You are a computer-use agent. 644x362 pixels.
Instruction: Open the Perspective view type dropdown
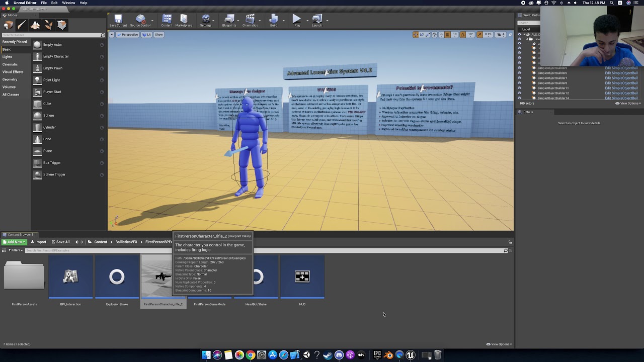coord(128,35)
